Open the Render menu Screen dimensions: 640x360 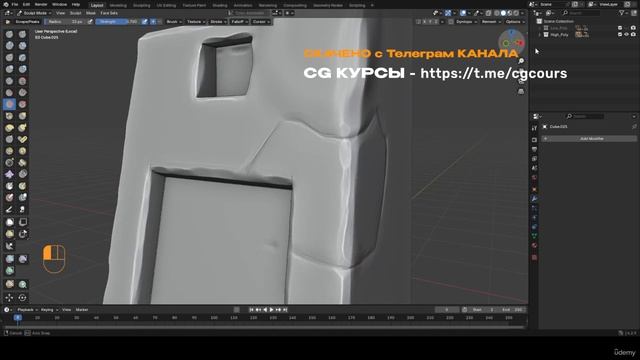41,4
